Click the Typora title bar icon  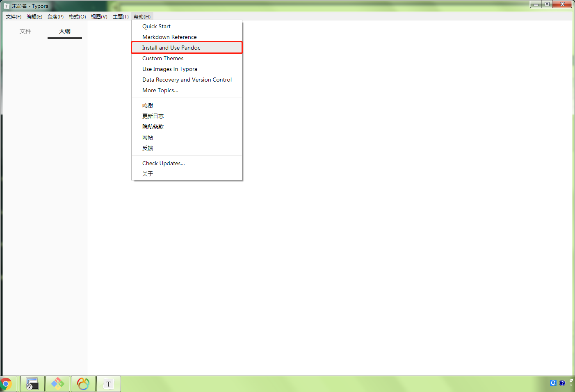point(7,6)
